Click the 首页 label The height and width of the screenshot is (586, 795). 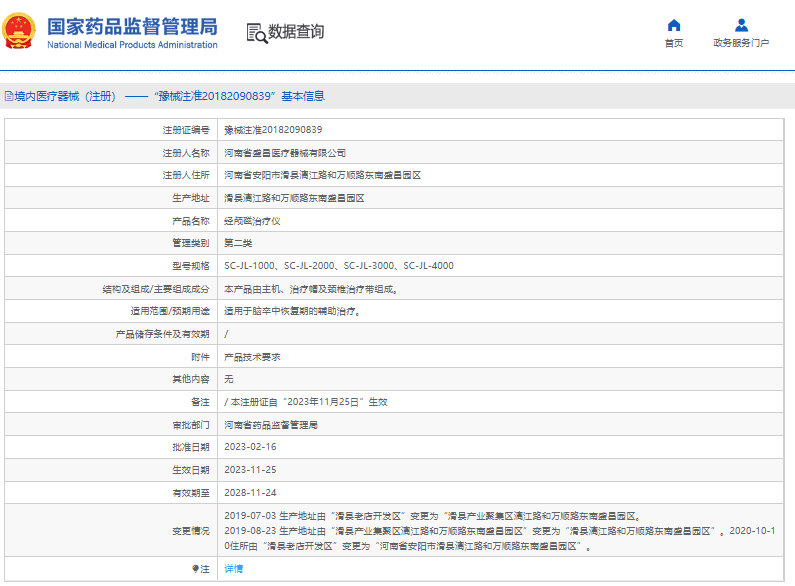pyautogui.click(x=674, y=43)
